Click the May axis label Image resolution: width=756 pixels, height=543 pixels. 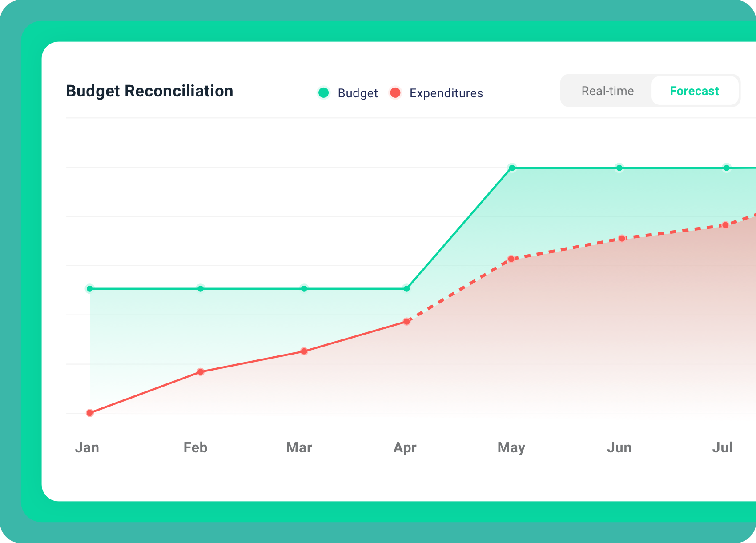pyautogui.click(x=511, y=448)
